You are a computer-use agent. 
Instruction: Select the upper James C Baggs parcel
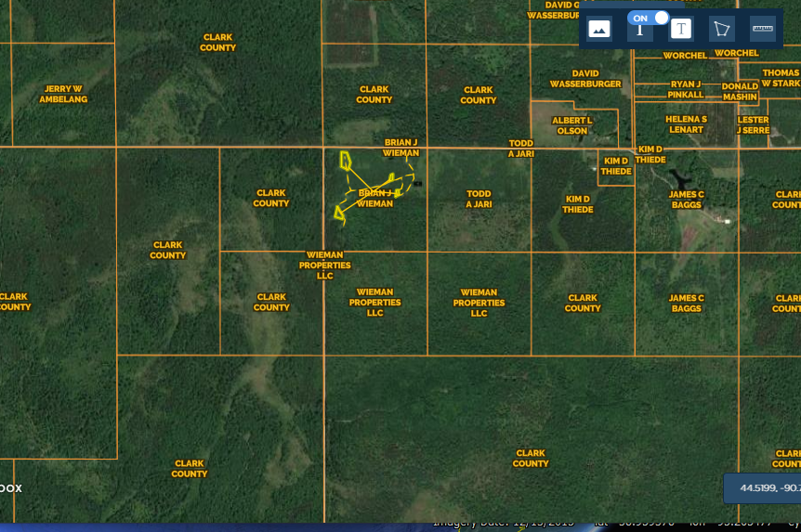(687, 199)
